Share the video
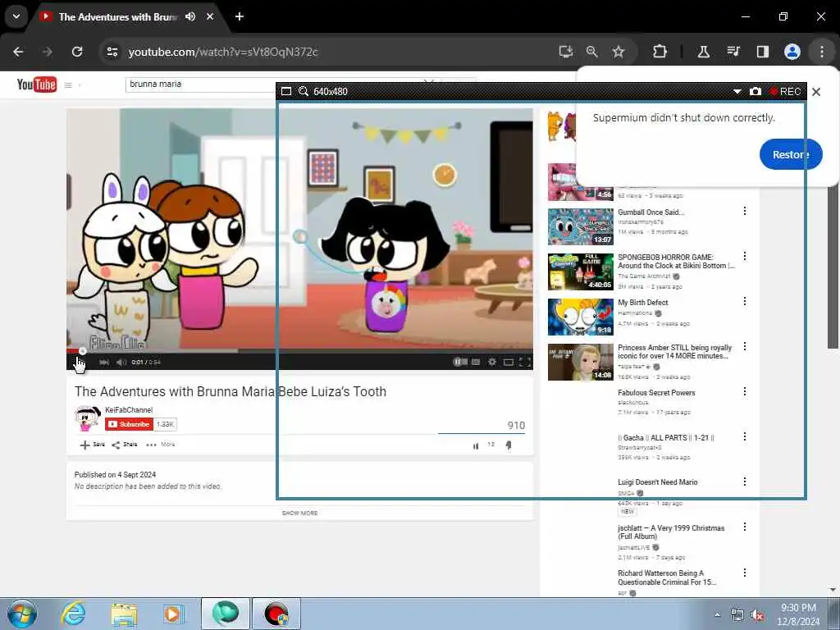Viewport: 840px width, 630px height. click(x=125, y=445)
